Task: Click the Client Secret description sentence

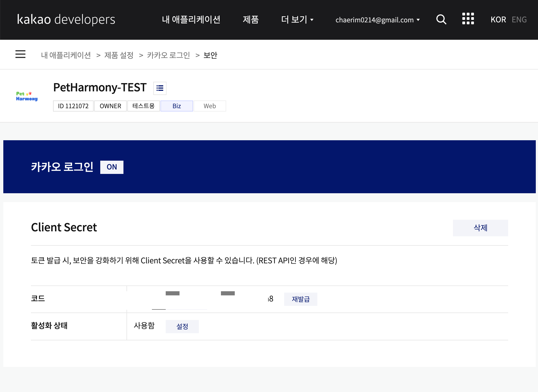Action: pyautogui.click(x=184, y=261)
